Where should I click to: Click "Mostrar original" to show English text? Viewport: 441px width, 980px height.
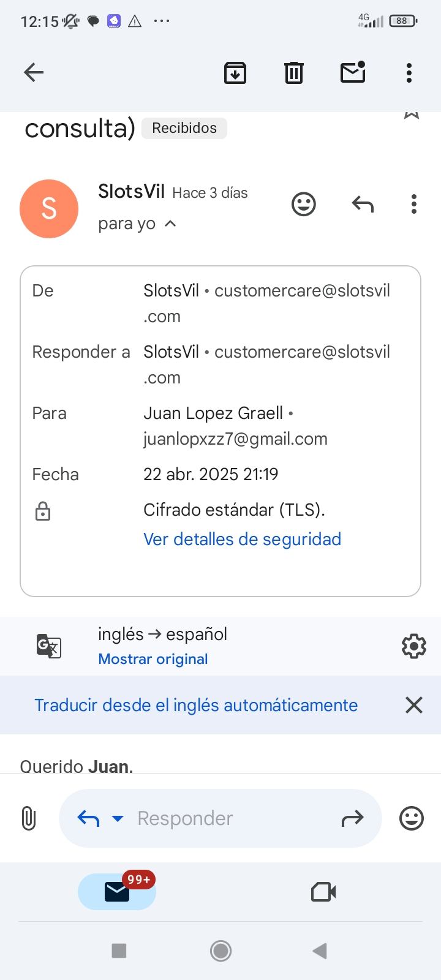click(153, 659)
